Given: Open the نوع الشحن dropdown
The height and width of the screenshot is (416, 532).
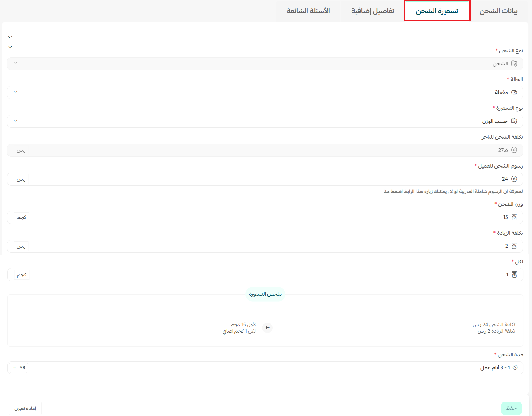Looking at the screenshot, I should [15, 63].
